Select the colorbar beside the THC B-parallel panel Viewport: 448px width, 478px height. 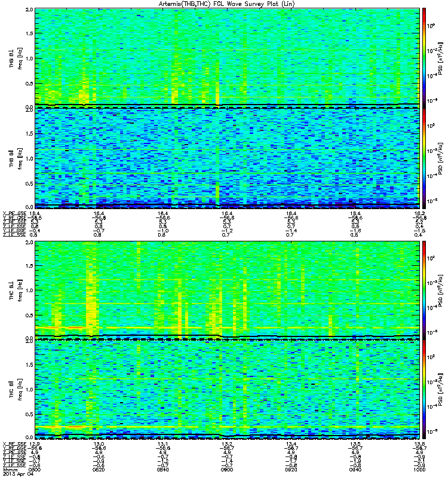click(424, 390)
